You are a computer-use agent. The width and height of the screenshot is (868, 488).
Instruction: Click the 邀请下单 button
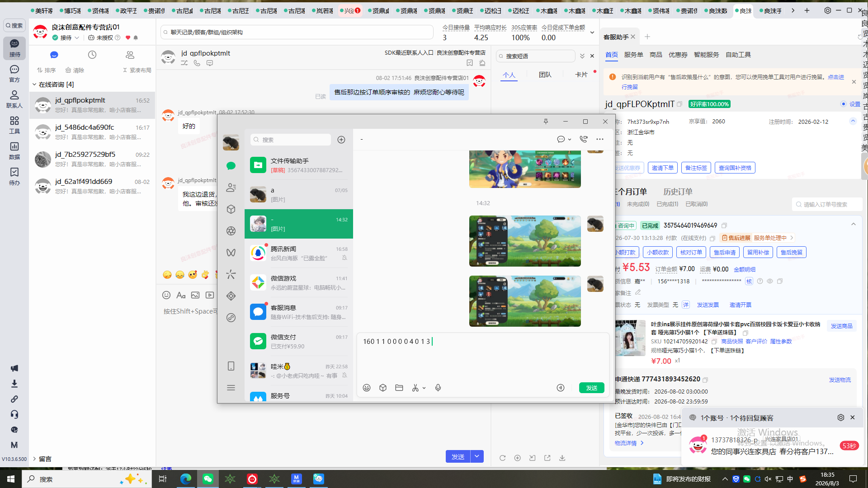click(662, 168)
